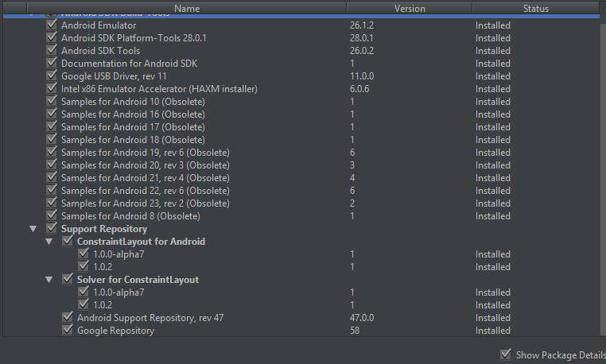Viewport: 606px width, 364px height.
Task: Uncheck 1.0.2 under Solver for ConstraintLayout
Action: [83, 305]
